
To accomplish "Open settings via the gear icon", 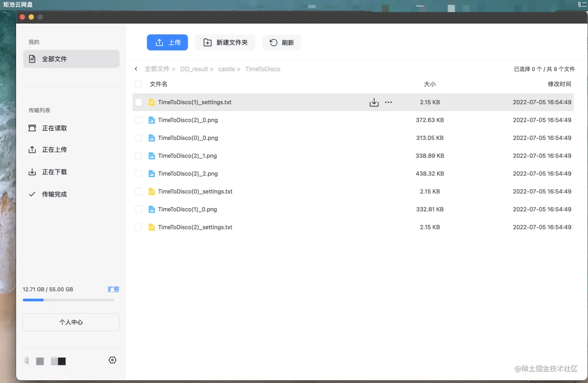I will tap(113, 360).
